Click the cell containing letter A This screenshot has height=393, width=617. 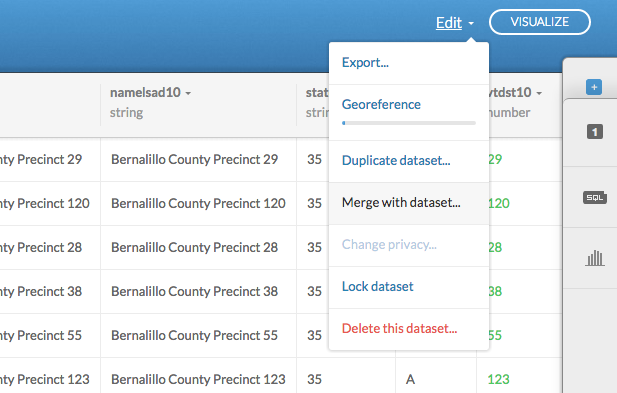click(x=410, y=380)
